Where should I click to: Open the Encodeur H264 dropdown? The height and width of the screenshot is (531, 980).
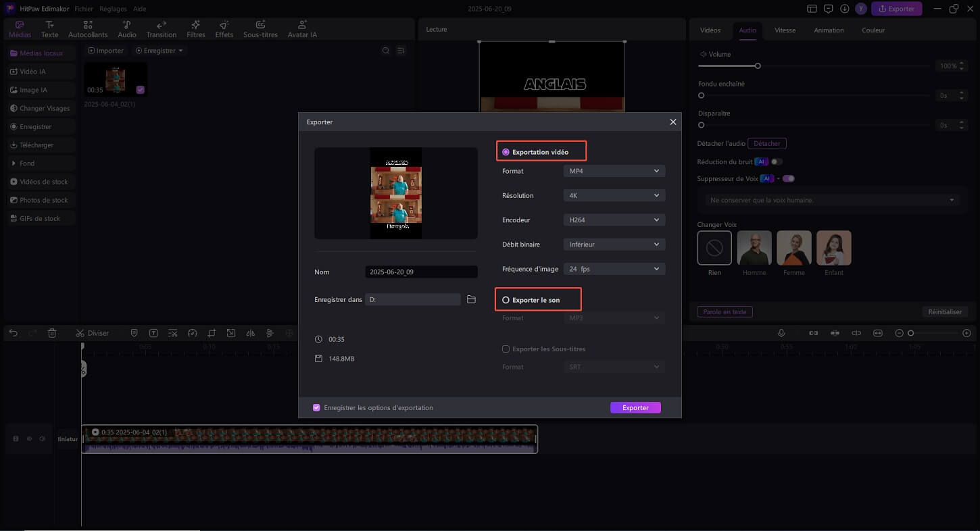point(614,220)
